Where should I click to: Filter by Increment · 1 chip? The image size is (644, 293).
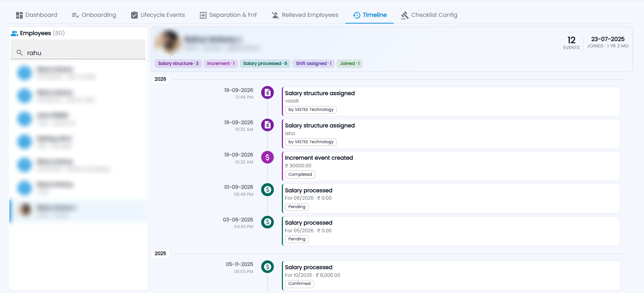tap(221, 64)
